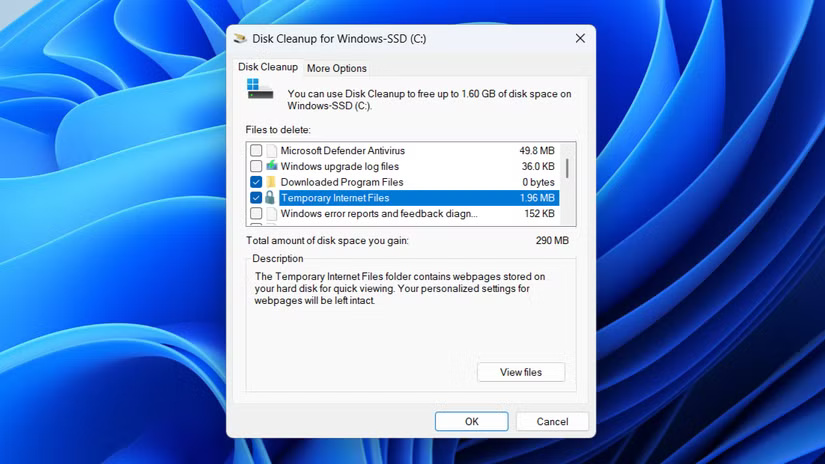825x464 pixels.
Task: Check the Windows upgrade log files checkbox
Action: point(256,166)
